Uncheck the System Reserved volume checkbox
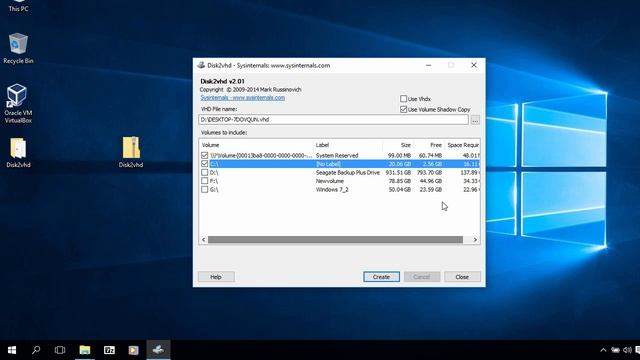The width and height of the screenshot is (640, 360). [x=204, y=156]
